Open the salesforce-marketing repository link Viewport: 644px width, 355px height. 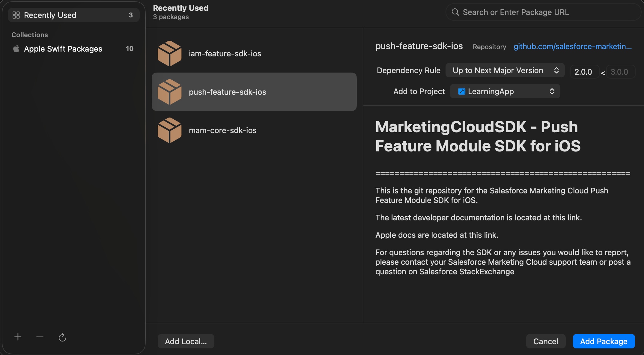(x=572, y=46)
